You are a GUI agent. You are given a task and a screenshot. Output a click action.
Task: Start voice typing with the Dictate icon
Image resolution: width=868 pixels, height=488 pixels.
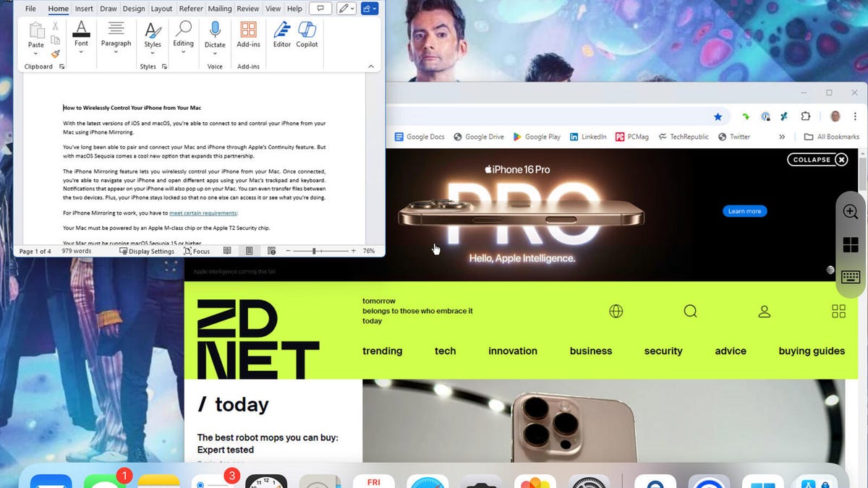pos(215,34)
